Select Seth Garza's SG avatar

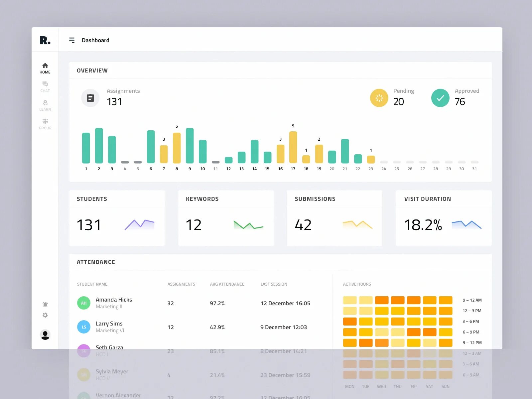click(x=84, y=351)
